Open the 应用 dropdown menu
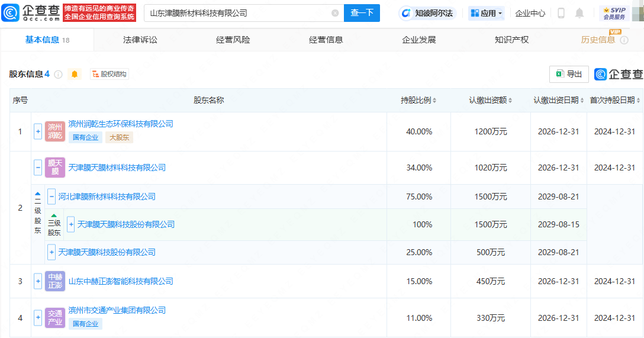This screenshot has height=338, width=644. tap(487, 13)
